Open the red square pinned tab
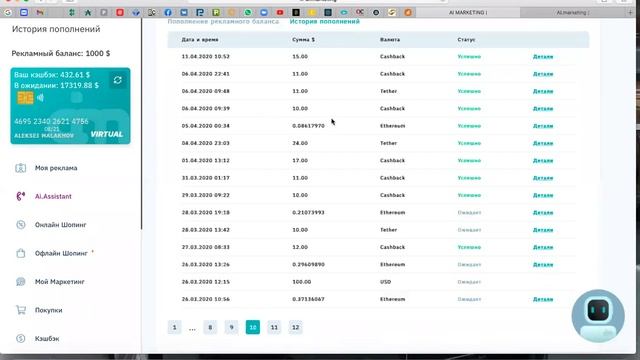Image resolution: width=640 pixels, height=360 pixels. tap(120, 13)
